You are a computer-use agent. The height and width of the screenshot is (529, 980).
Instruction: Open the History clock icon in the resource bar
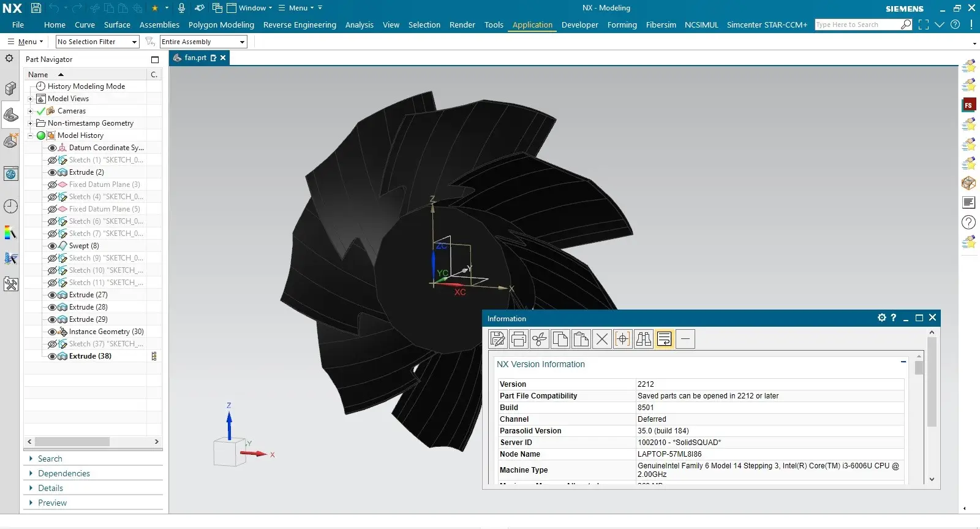tap(10, 206)
